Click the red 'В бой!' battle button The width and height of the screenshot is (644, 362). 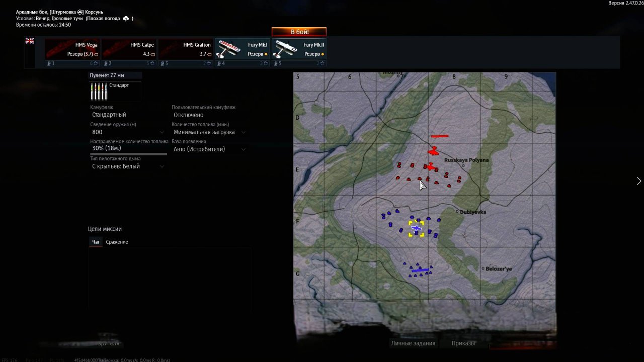pyautogui.click(x=299, y=32)
